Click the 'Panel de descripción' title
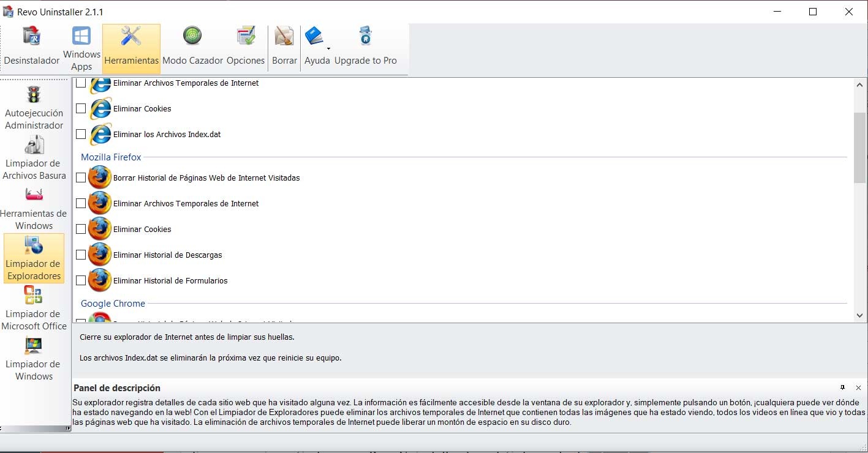Screen dimensions: 868x453 coord(117,387)
